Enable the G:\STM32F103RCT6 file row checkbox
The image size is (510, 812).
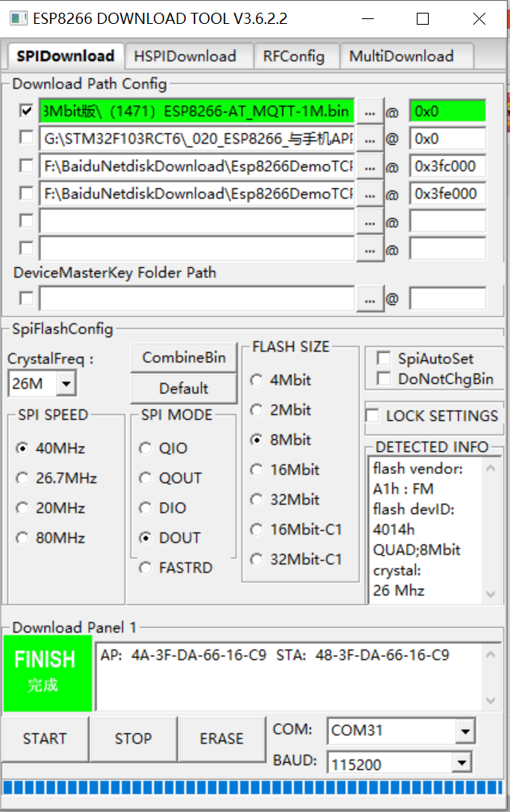pos(25,138)
